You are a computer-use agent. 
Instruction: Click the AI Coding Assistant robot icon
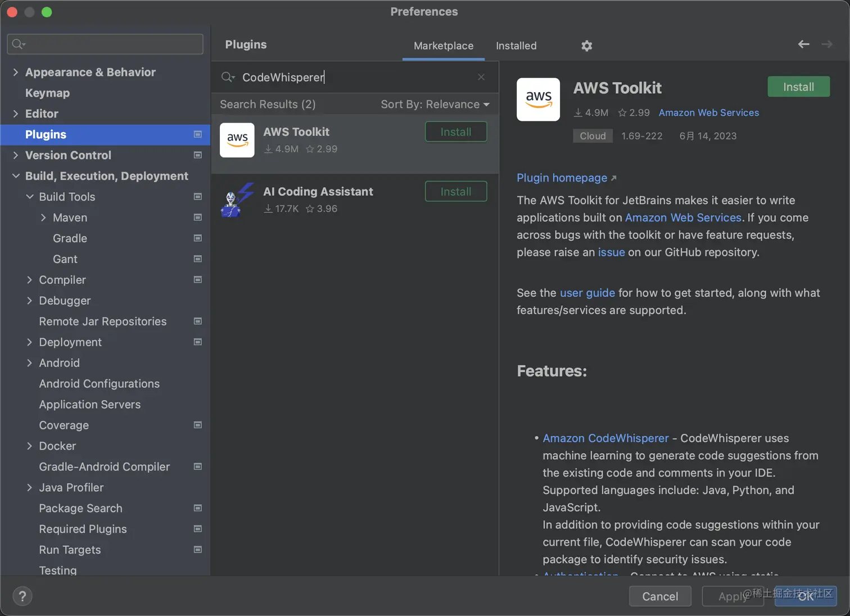pos(237,200)
